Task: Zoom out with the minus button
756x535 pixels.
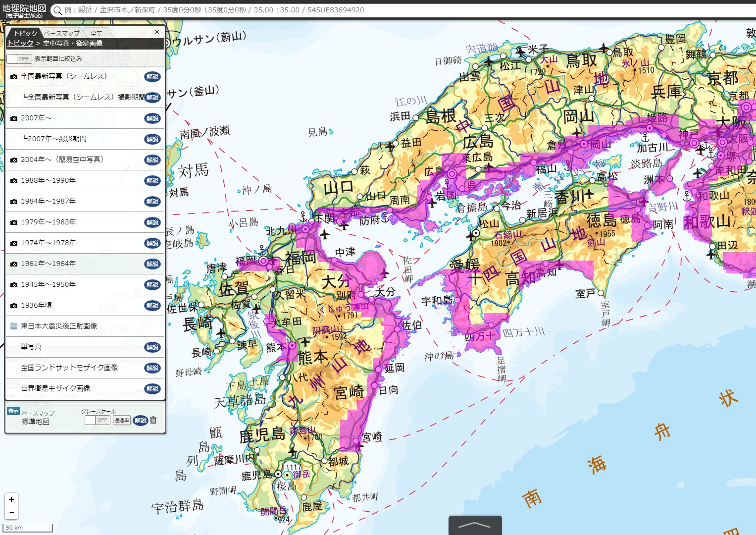Action: click(11, 513)
